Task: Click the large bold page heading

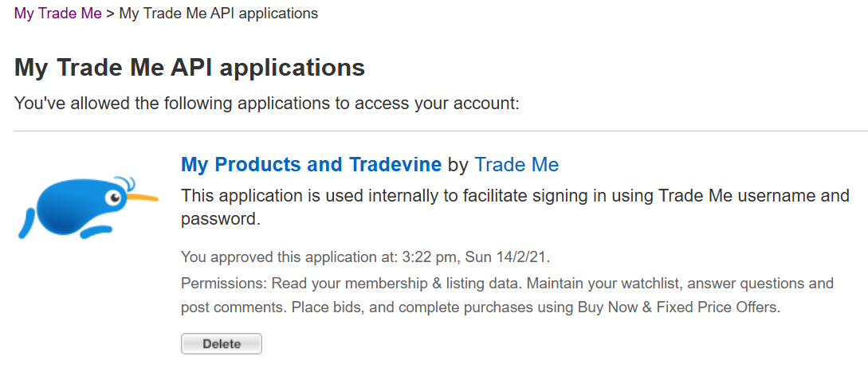Action: pyautogui.click(x=190, y=68)
